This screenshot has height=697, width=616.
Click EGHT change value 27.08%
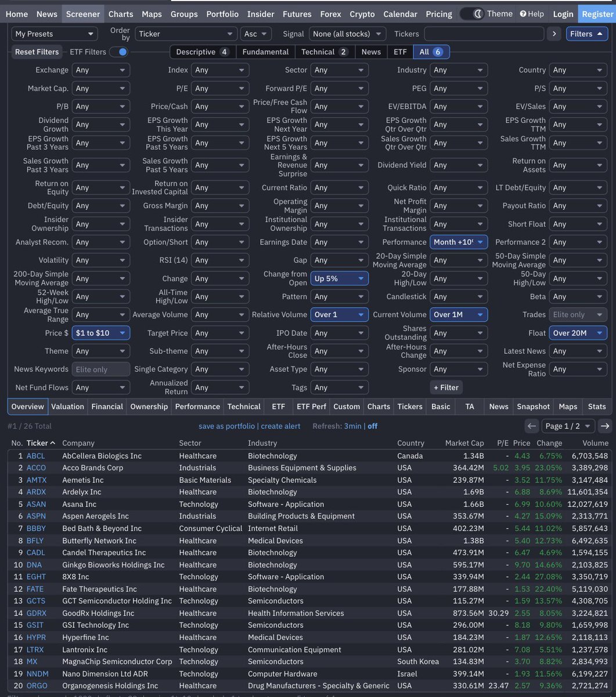[x=549, y=577]
